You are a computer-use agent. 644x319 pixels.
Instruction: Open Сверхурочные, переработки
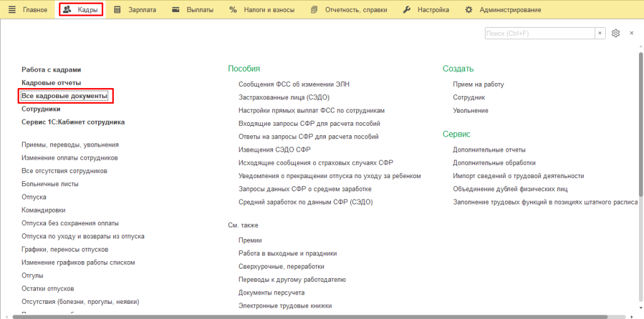pyautogui.click(x=281, y=266)
